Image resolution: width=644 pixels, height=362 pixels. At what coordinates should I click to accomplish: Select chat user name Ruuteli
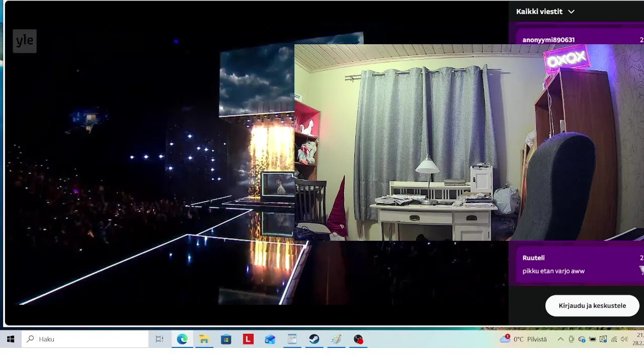coord(534,258)
